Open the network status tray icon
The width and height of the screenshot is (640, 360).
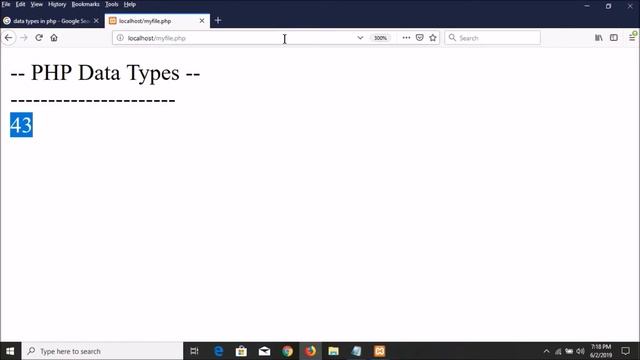tap(558, 351)
